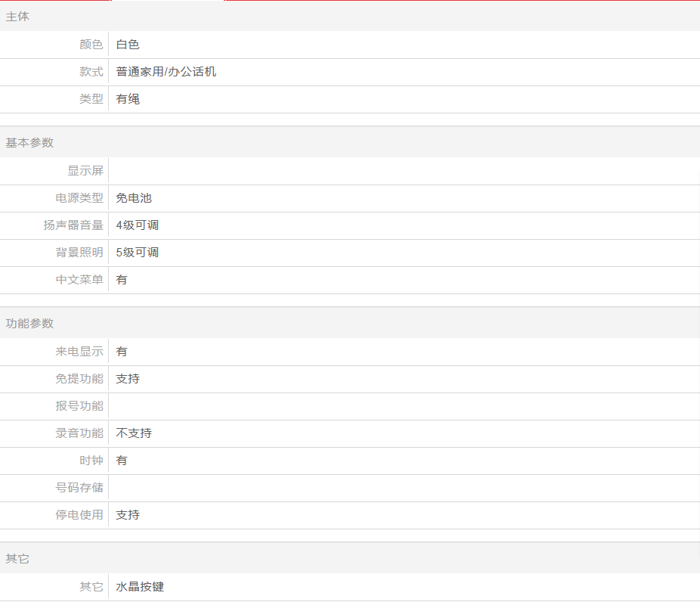Select the 扬声器音量 label
700x602 pixels.
click(73, 225)
